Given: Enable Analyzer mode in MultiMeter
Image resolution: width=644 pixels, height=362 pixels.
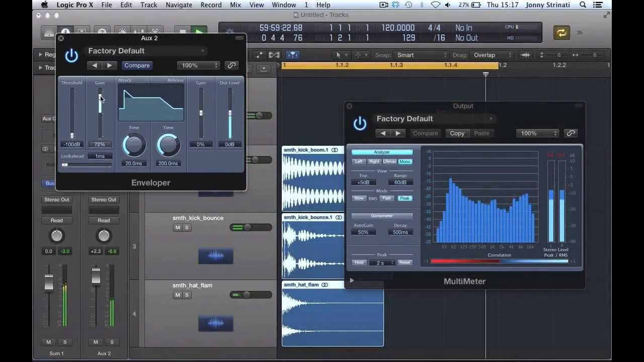Looking at the screenshot, I should 382,152.
